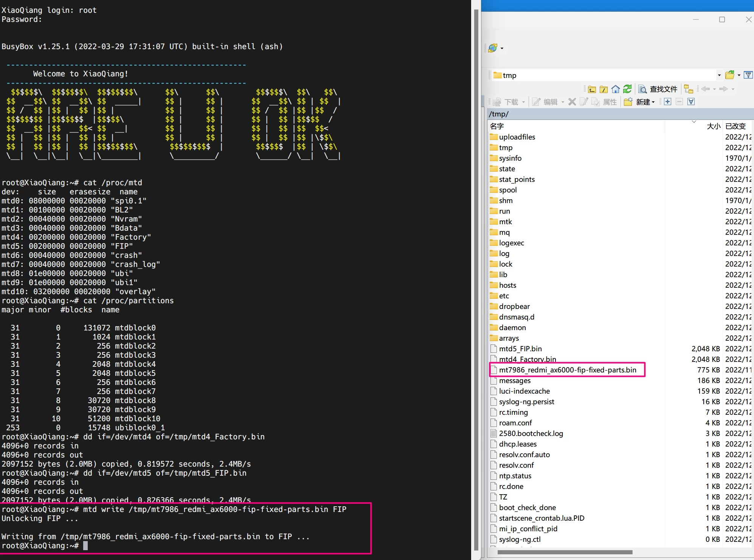Image resolution: width=754 pixels, height=560 pixels.
Task: Click the synchronize browsing globe icon
Action: click(x=493, y=48)
